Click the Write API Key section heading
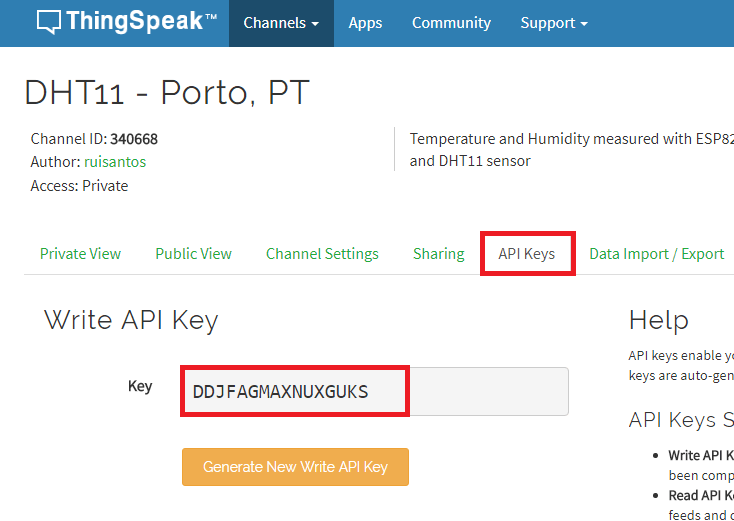734x521 pixels. (x=131, y=320)
